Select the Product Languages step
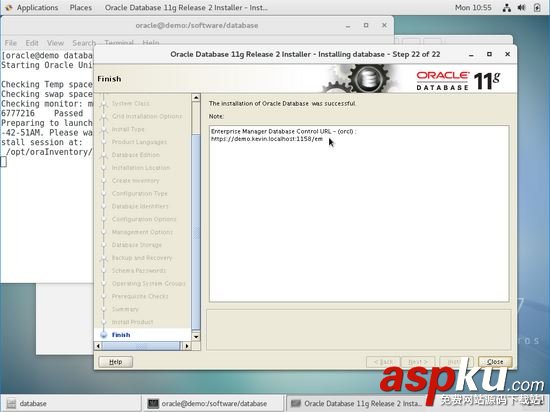Image resolution: width=550 pixels, height=412 pixels. [x=139, y=142]
